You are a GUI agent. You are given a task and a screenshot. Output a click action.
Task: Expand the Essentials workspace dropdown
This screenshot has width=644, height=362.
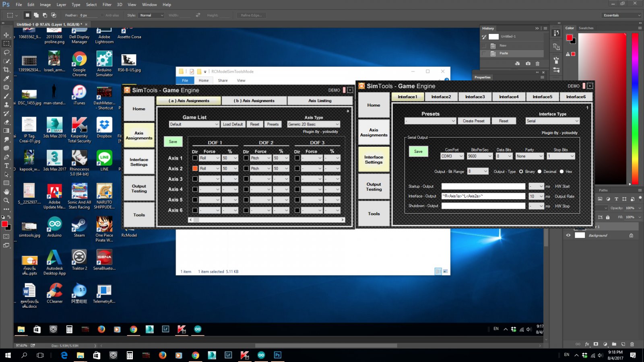(621, 15)
